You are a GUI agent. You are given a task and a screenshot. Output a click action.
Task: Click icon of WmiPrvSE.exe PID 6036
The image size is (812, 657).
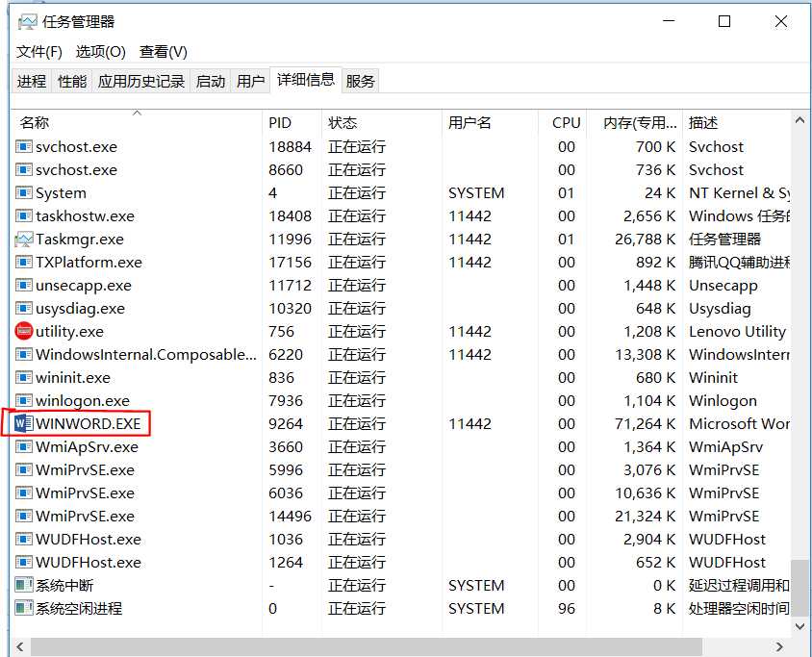(24, 493)
